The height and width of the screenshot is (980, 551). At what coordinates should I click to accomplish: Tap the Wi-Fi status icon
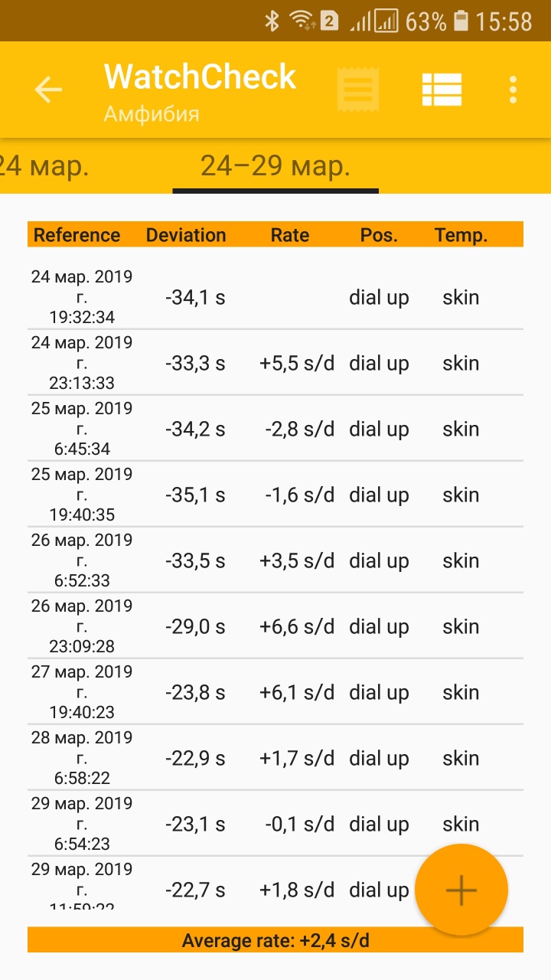(x=300, y=21)
